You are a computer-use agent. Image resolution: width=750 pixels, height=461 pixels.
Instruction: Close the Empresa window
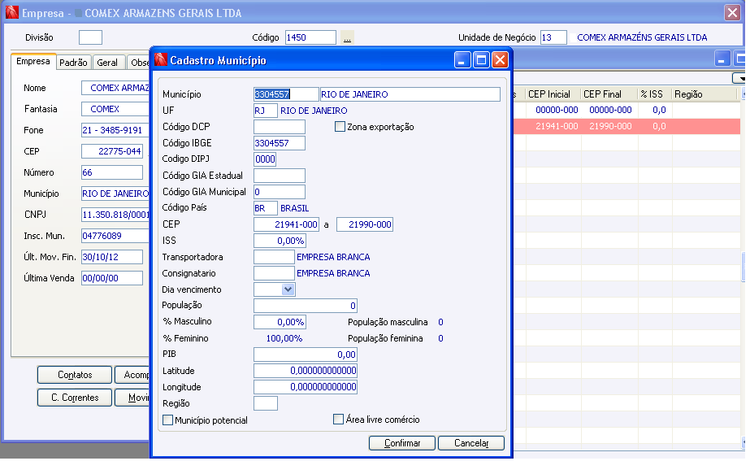(x=732, y=12)
